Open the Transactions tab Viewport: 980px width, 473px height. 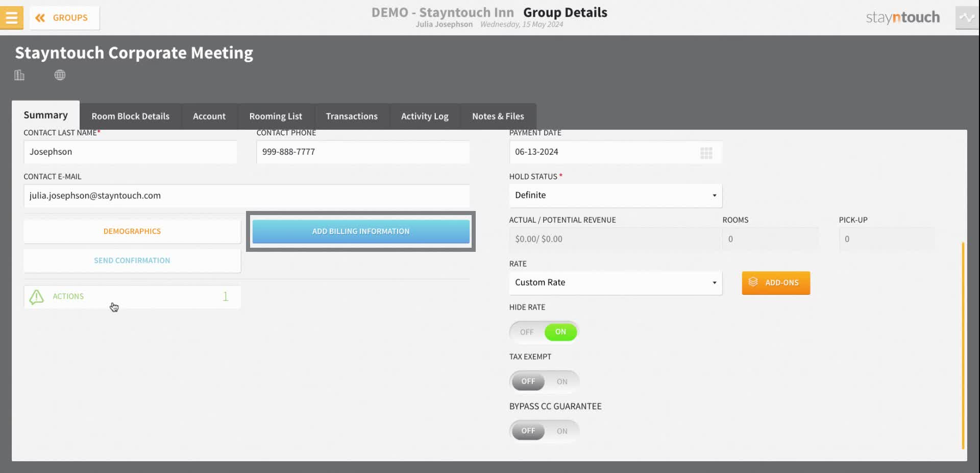tap(352, 116)
